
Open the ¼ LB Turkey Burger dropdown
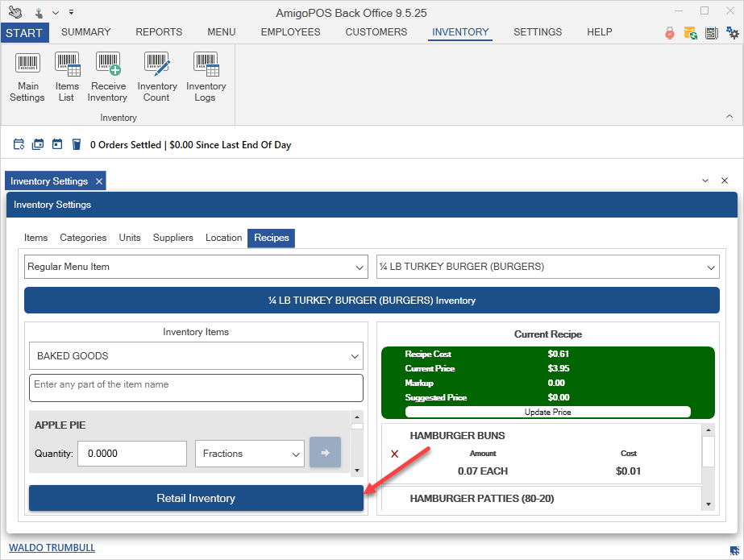point(547,267)
